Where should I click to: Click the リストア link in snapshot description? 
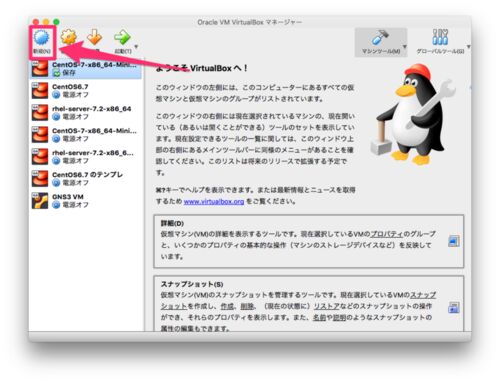(x=327, y=306)
